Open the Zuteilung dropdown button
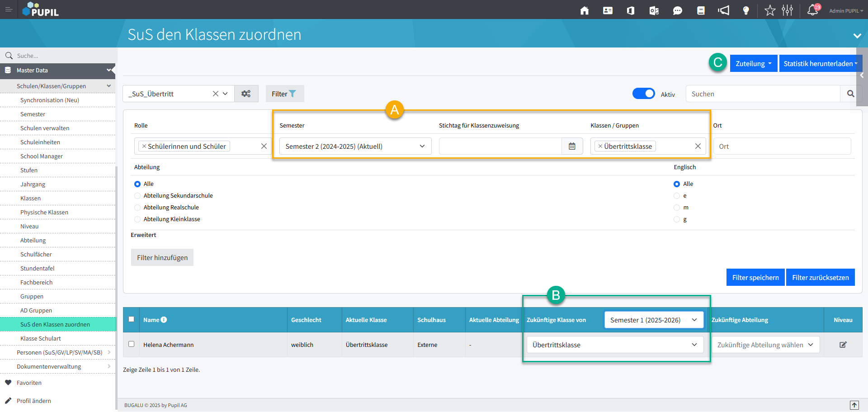 pos(754,63)
